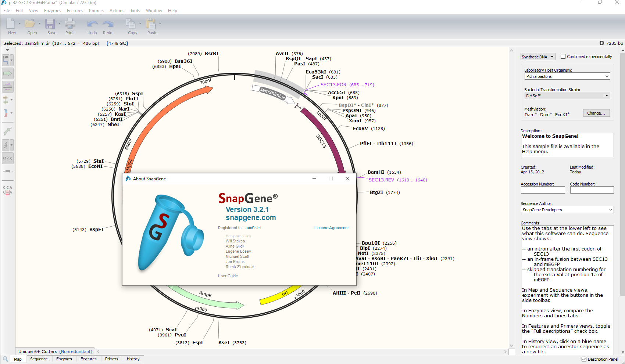Open the License Agreement link
The height and width of the screenshot is (364, 625).
(331, 228)
